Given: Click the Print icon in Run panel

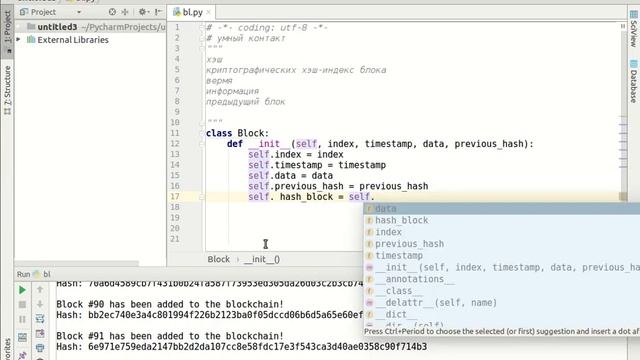Looking at the screenshot, I should (40, 348).
